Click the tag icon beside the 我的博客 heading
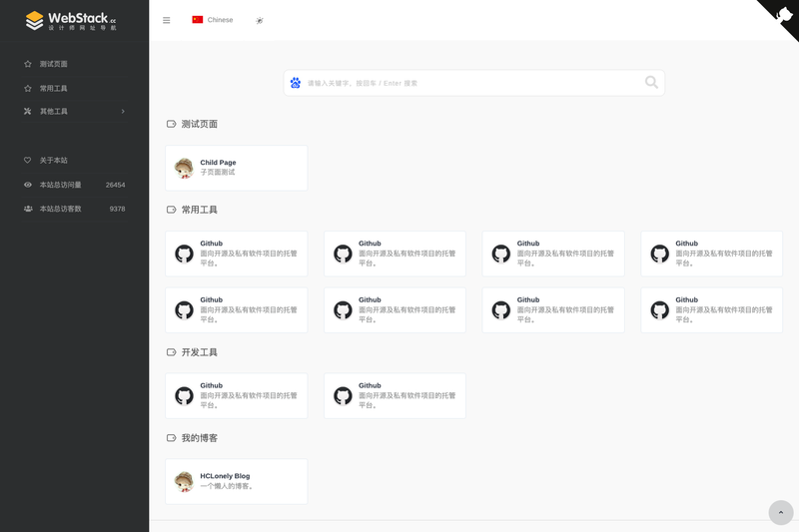This screenshot has height=532, width=799. tap(171, 438)
